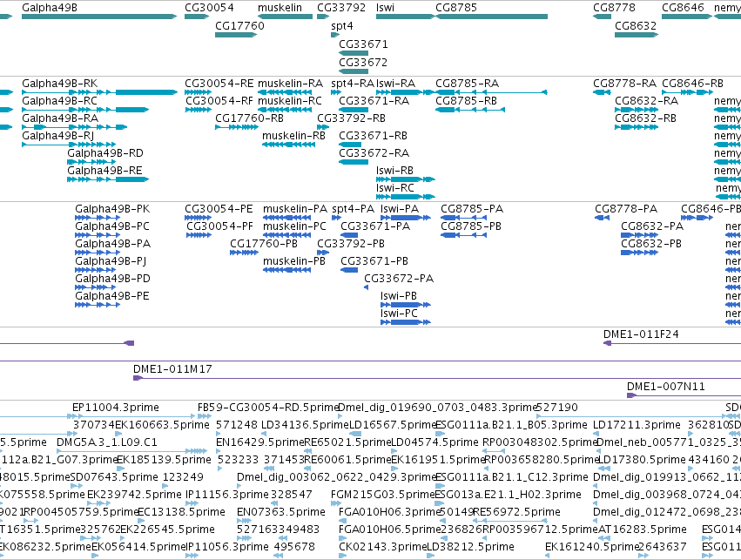The width and height of the screenshot is (741, 560).
Task: Click the Galpha49B-RE transcript label
Action: (104, 171)
